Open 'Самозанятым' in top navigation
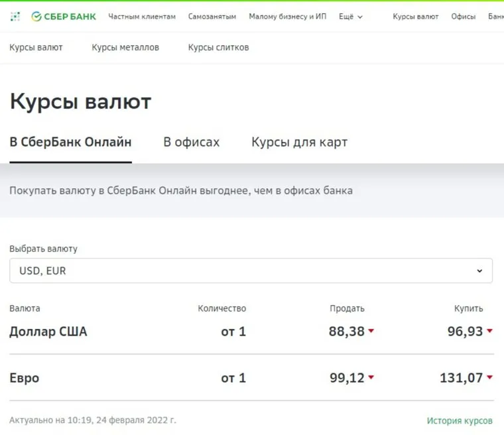This screenshot has width=504, height=435. pos(212,17)
